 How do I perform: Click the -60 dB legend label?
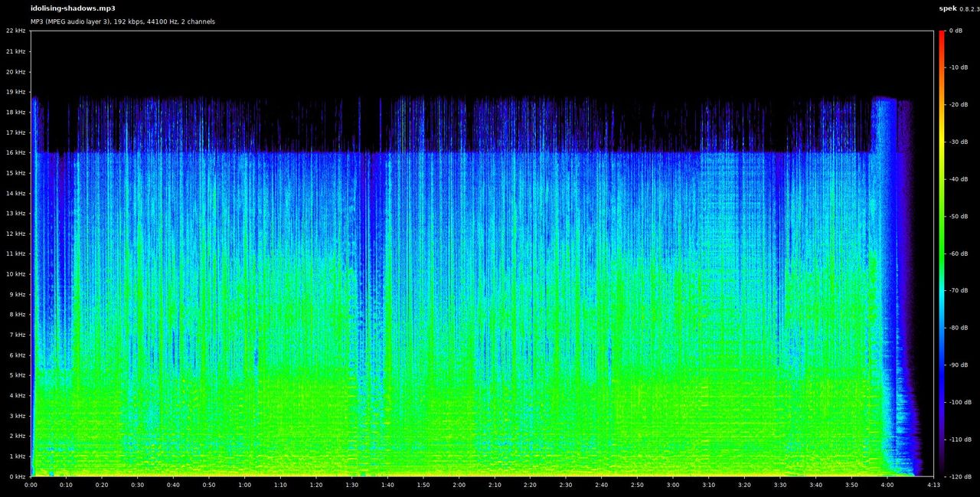[959, 253]
